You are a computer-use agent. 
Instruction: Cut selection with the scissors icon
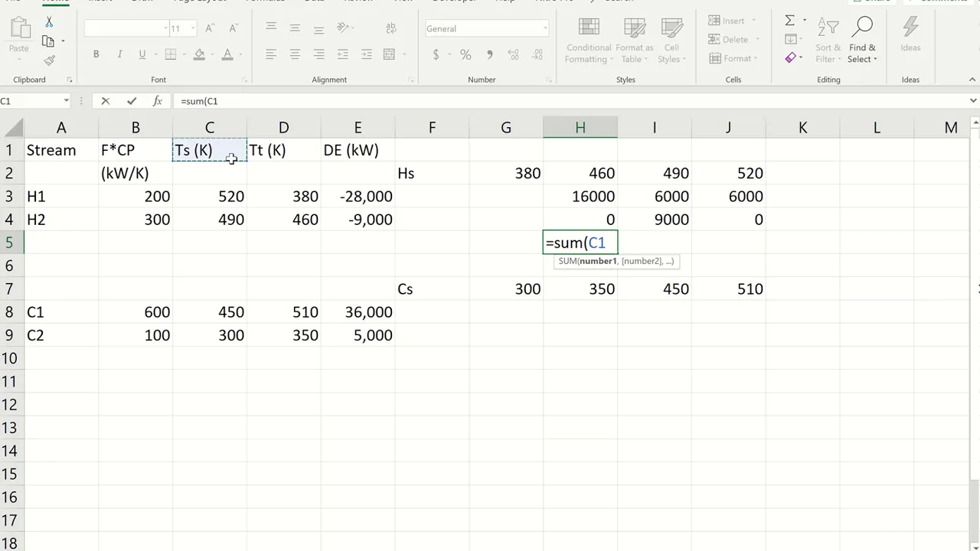(49, 23)
